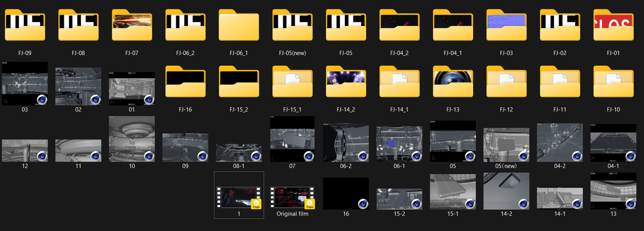
Task: Click the file name label "15-2"
Action: click(399, 214)
